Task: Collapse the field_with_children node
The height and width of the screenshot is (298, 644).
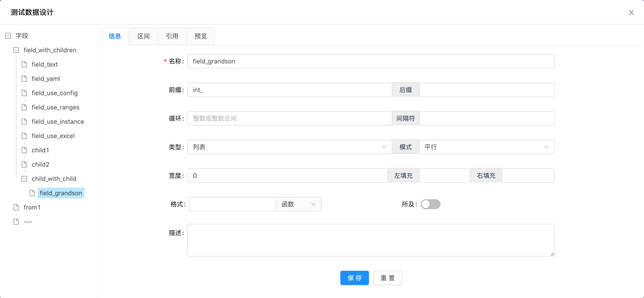Action: pyautogui.click(x=16, y=50)
